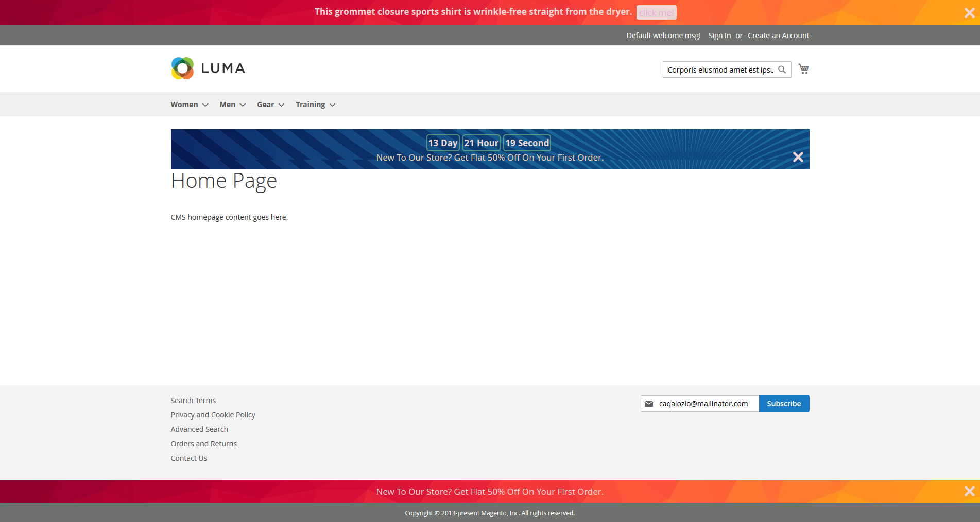Open the Advanced Search footer link
Screen dimensions: 980x522
(199, 429)
